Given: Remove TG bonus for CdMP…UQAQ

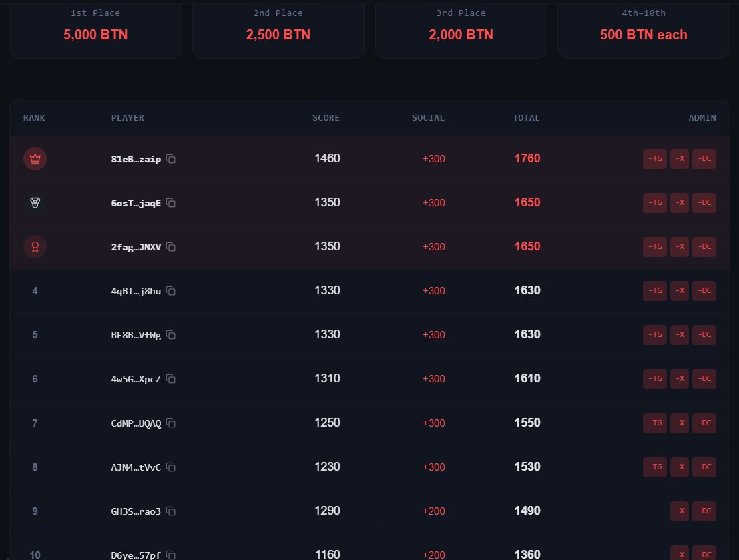Looking at the screenshot, I should 655,423.
